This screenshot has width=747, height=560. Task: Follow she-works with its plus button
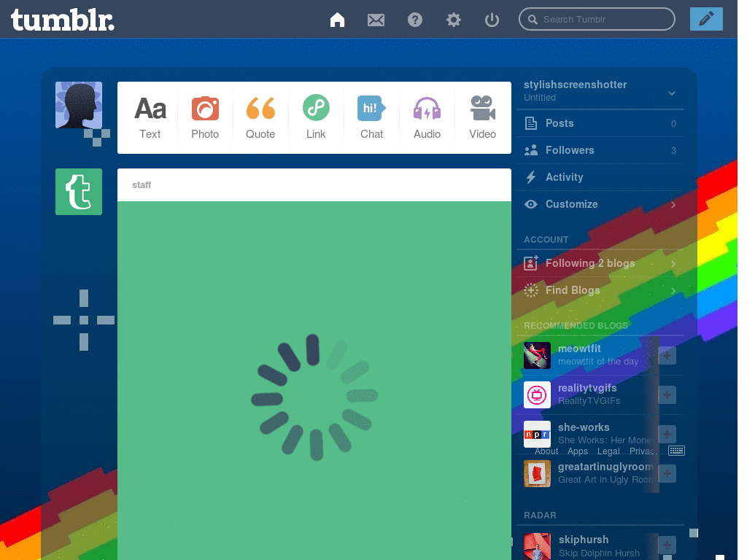667,434
